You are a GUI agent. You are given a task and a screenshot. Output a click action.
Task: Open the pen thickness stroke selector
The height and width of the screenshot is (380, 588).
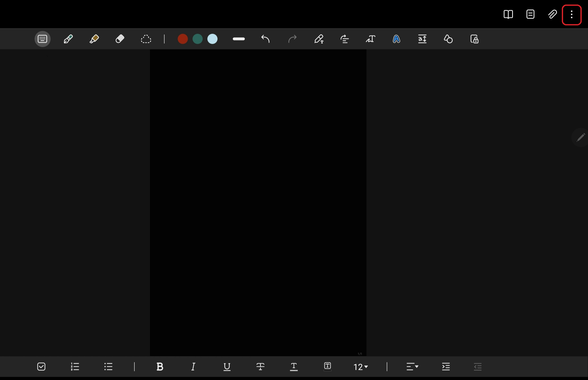(x=238, y=39)
